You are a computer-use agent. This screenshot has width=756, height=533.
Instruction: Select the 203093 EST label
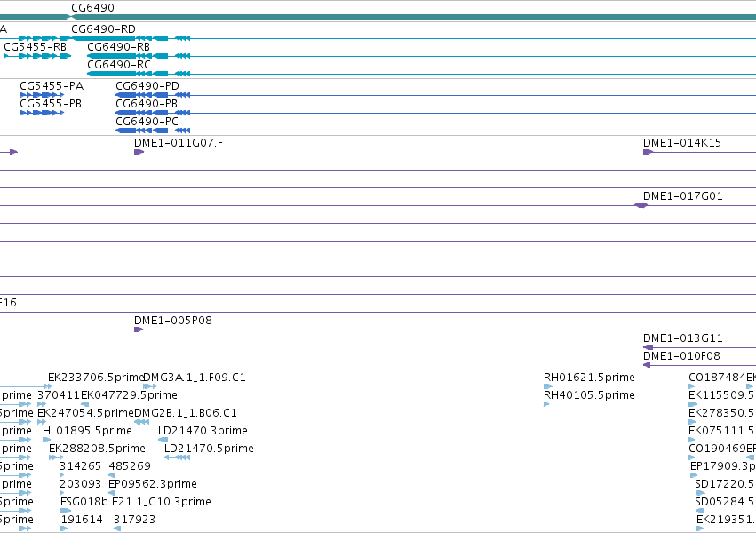[81, 484]
